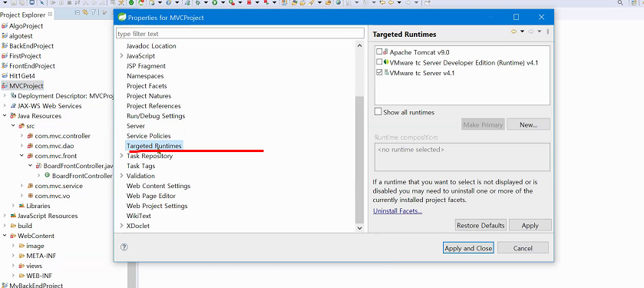644x288 pixels.
Task: Expand JavaScript in properties tree
Action: tap(121, 56)
